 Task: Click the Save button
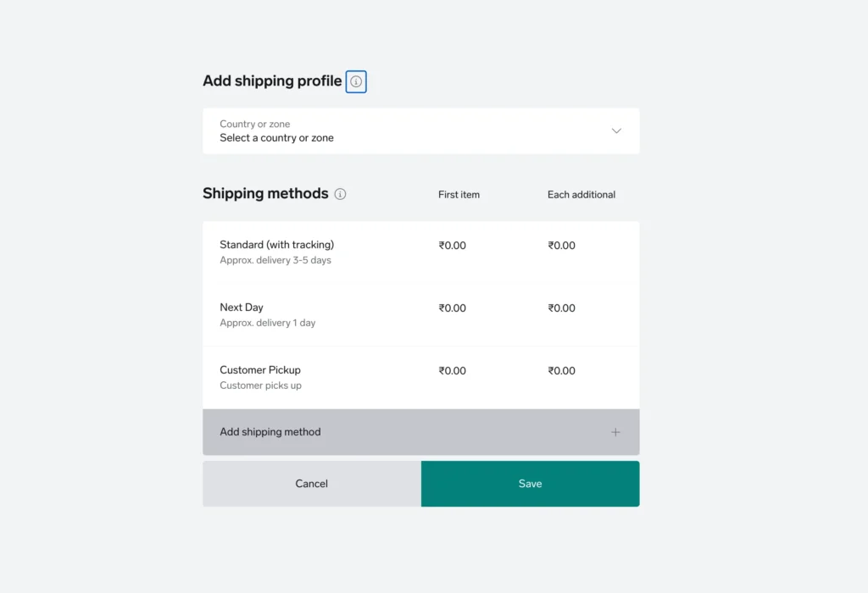click(x=530, y=484)
